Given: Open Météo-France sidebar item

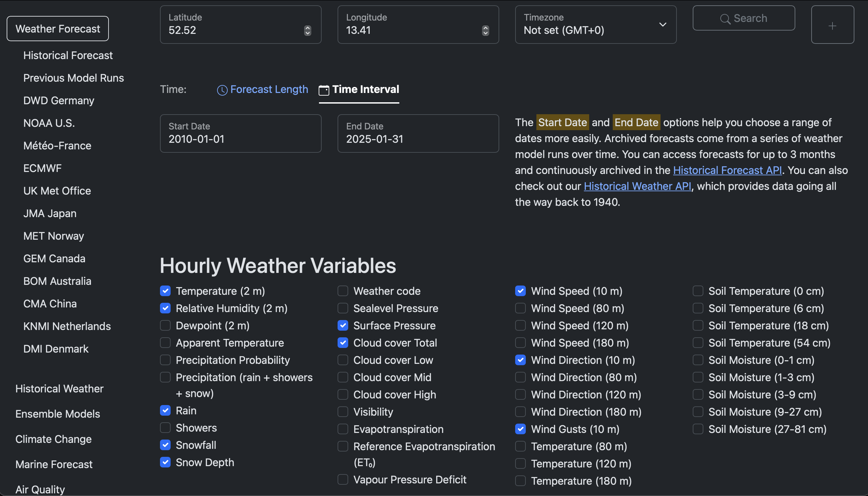Looking at the screenshot, I should (57, 145).
